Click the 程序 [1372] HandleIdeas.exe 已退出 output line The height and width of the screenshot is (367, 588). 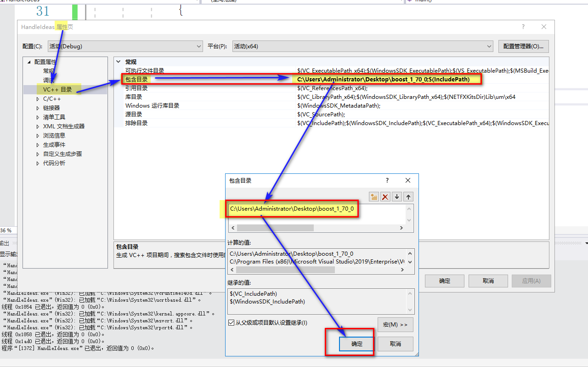click(x=78, y=348)
